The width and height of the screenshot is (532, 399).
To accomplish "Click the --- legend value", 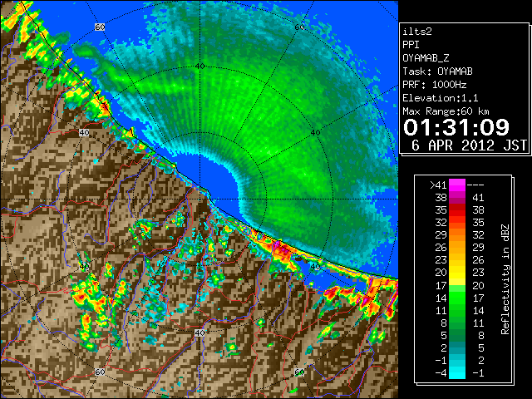I will tap(475, 185).
